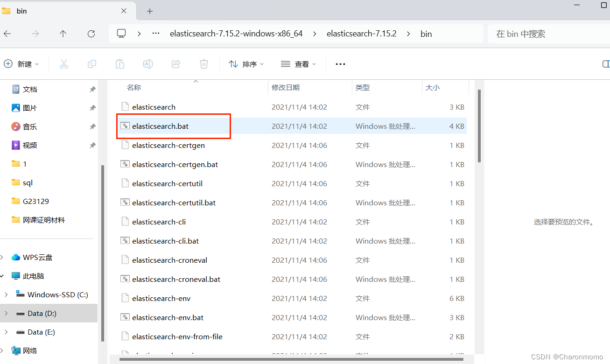Sort by 类型 column header
This screenshot has width=610, height=364.
pyautogui.click(x=363, y=87)
